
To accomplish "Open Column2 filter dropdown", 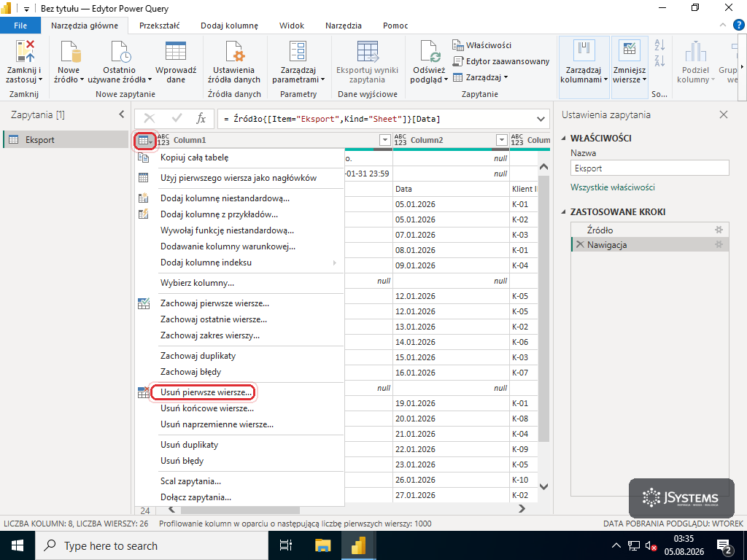I will pos(501,140).
